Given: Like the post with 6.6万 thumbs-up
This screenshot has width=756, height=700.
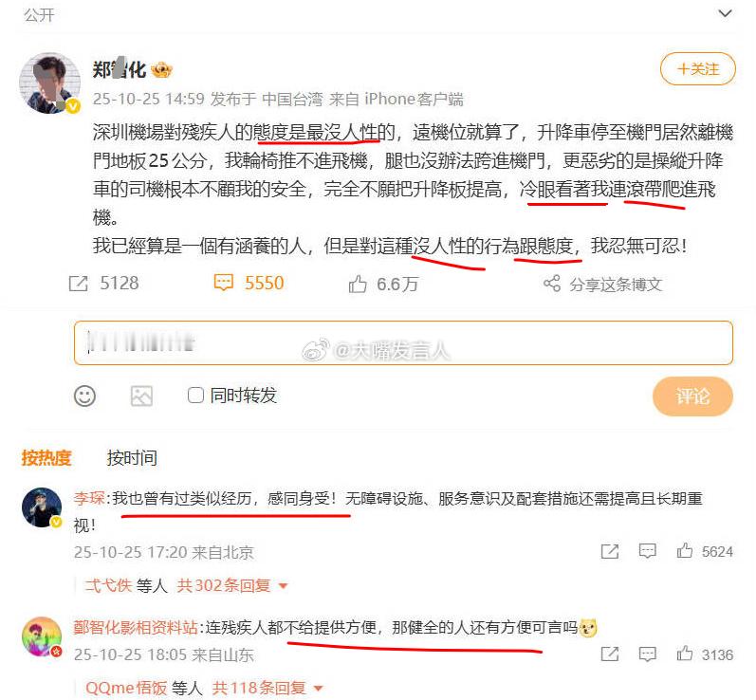Looking at the screenshot, I should point(358,284).
